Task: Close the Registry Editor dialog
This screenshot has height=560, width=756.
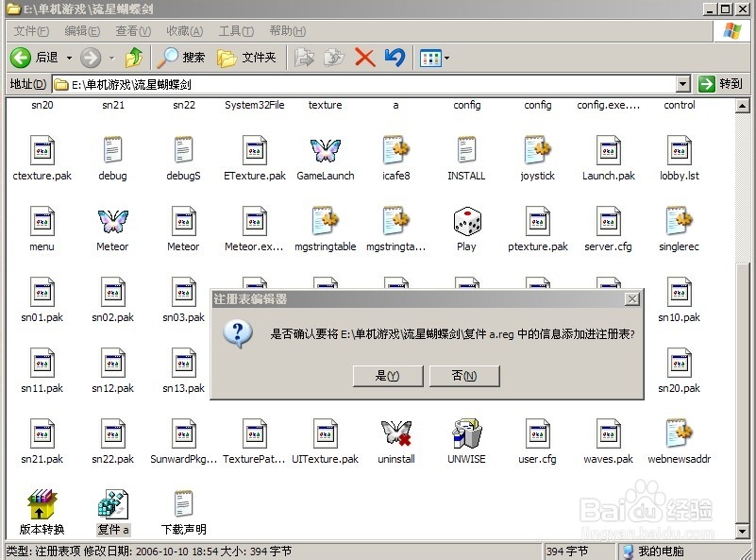Action: click(x=632, y=299)
